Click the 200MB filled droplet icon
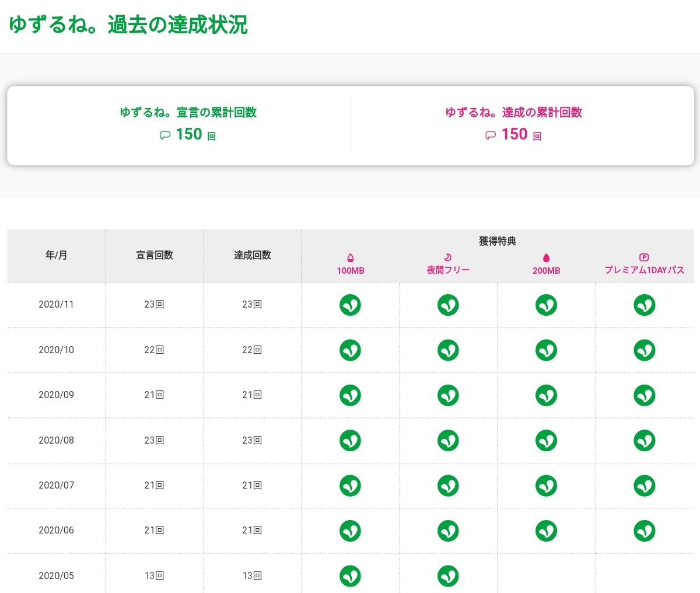The height and width of the screenshot is (593, 700). (x=546, y=257)
